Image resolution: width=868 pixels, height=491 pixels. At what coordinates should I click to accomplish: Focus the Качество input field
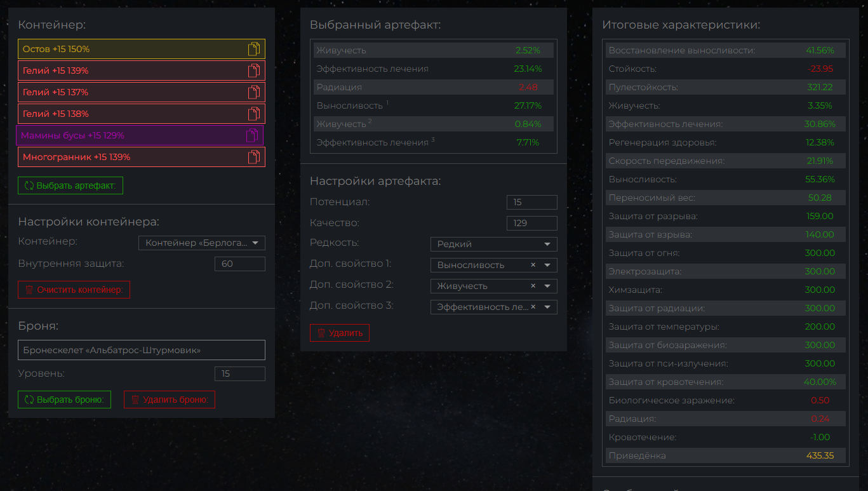pos(531,223)
